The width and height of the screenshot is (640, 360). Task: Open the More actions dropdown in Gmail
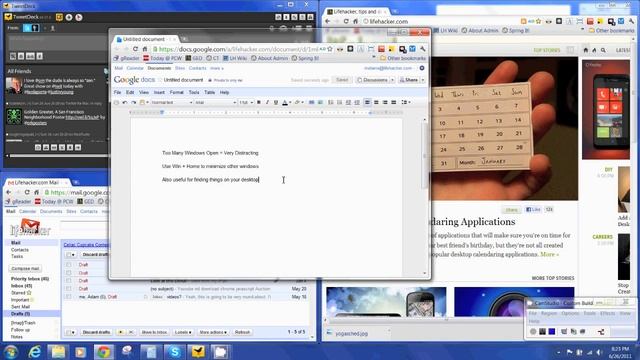[x=213, y=332]
